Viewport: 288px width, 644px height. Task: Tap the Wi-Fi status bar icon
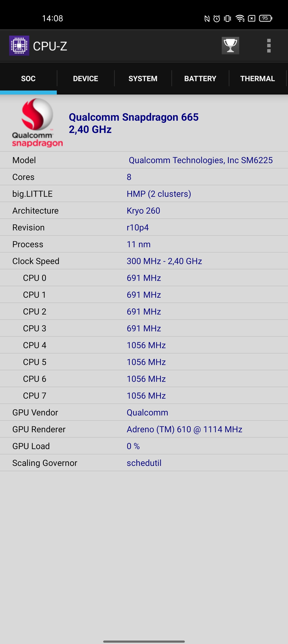240,18
